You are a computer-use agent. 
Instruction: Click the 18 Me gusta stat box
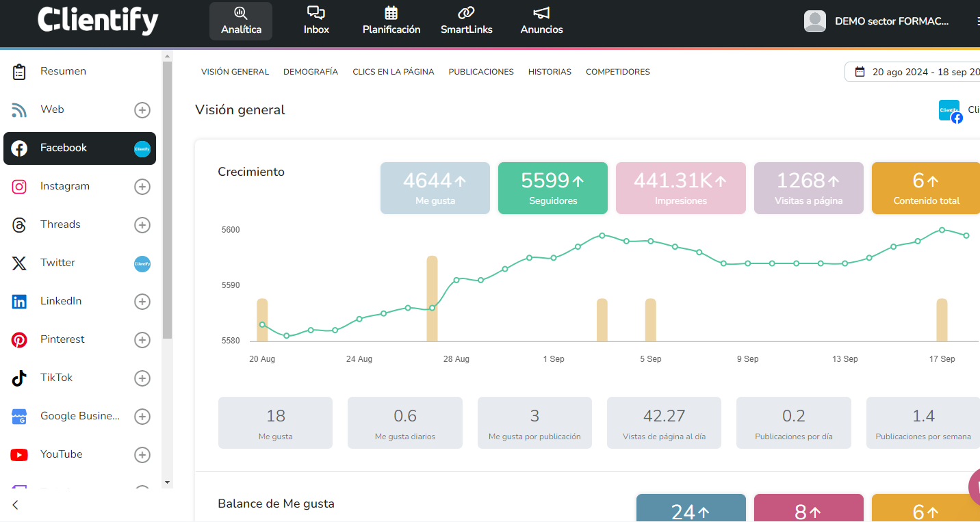(x=275, y=423)
